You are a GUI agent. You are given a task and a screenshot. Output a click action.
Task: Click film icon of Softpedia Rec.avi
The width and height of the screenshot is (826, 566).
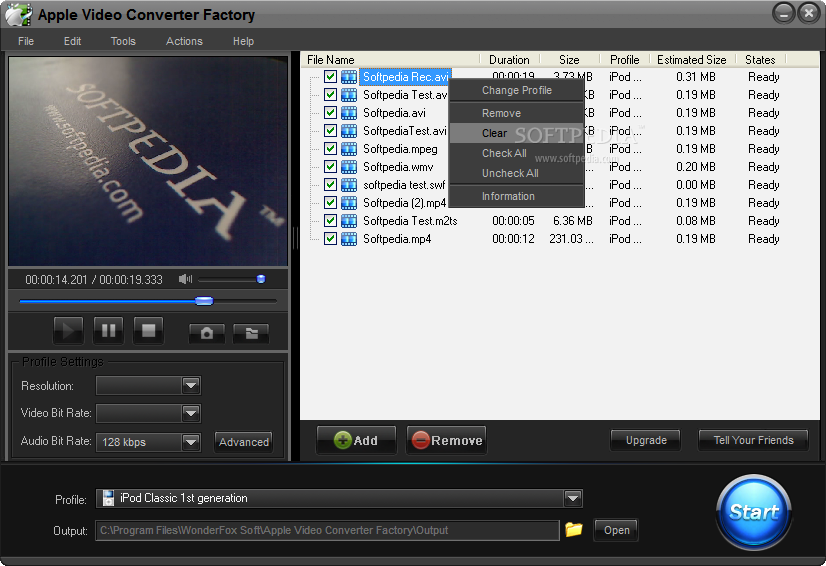click(x=349, y=77)
